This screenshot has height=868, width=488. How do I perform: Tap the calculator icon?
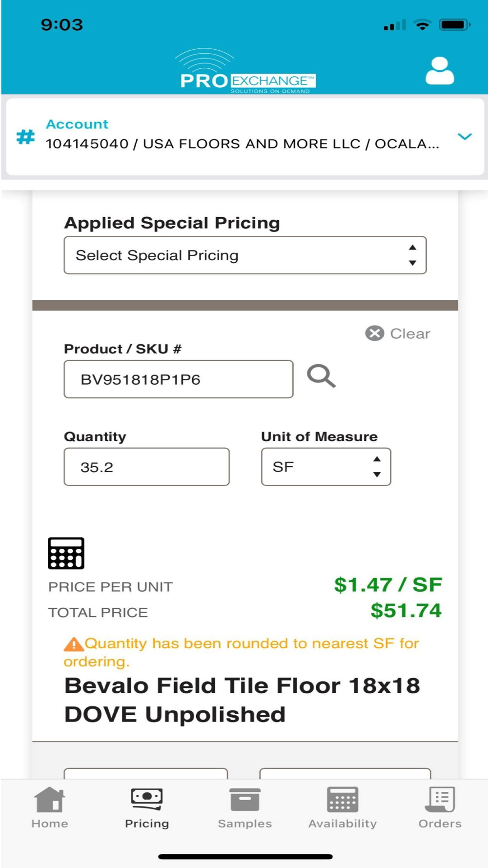coord(66,553)
